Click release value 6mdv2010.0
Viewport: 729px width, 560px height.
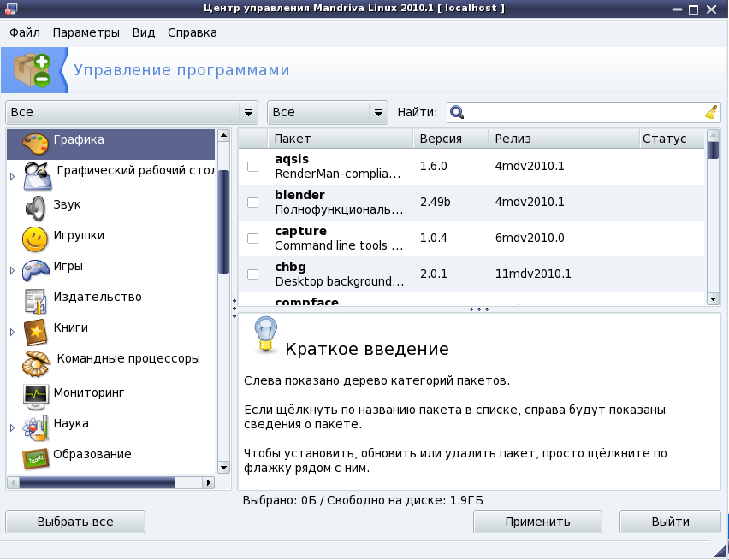click(530, 239)
